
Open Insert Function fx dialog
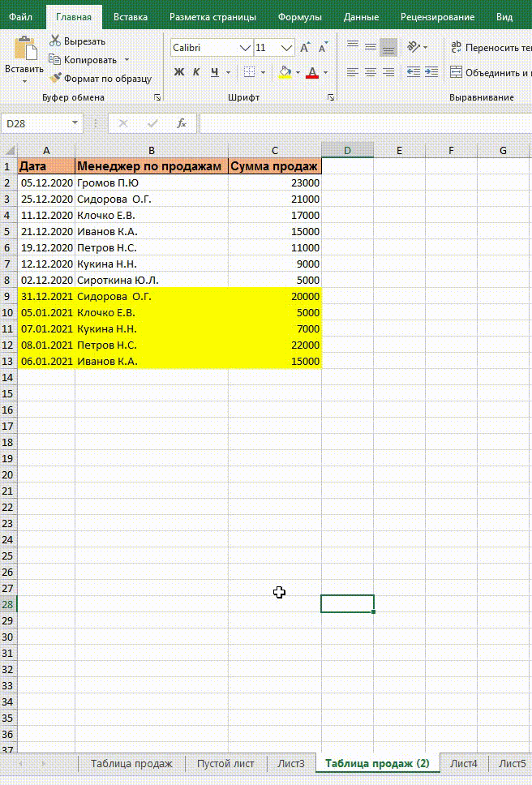pos(182,123)
